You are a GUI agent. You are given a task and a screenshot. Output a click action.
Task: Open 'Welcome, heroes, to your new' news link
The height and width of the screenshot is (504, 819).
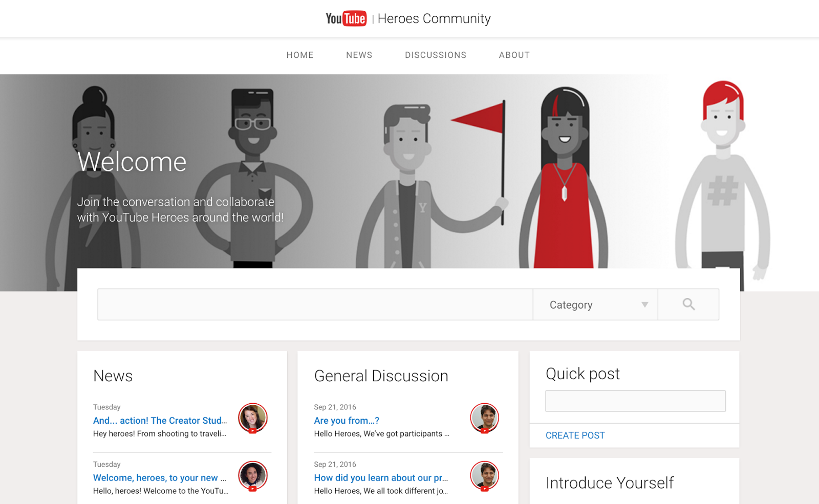pyautogui.click(x=159, y=478)
